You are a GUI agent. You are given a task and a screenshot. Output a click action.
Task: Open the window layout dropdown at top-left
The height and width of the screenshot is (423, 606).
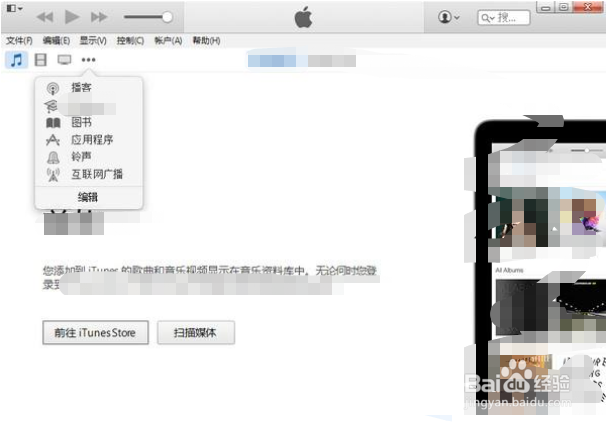(x=15, y=8)
